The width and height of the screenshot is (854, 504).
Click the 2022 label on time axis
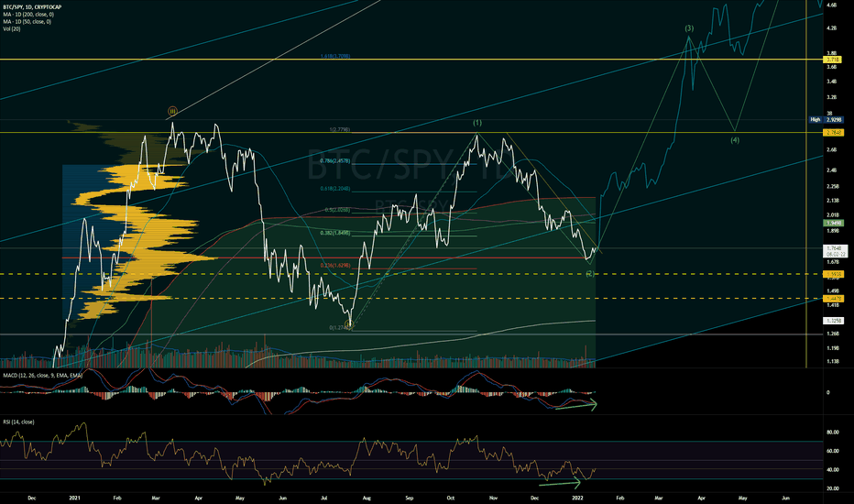coord(578,498)
